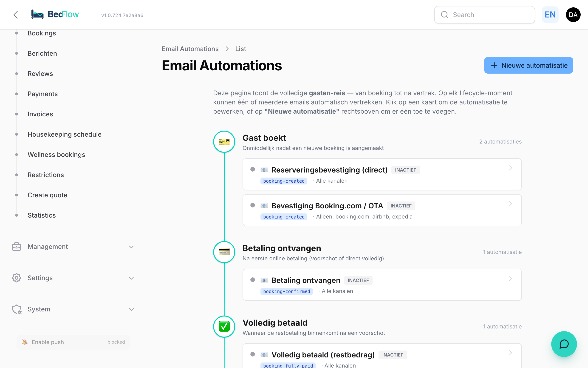
Task: Click the Management label in sidebar
Action: [x=48, y=247]
